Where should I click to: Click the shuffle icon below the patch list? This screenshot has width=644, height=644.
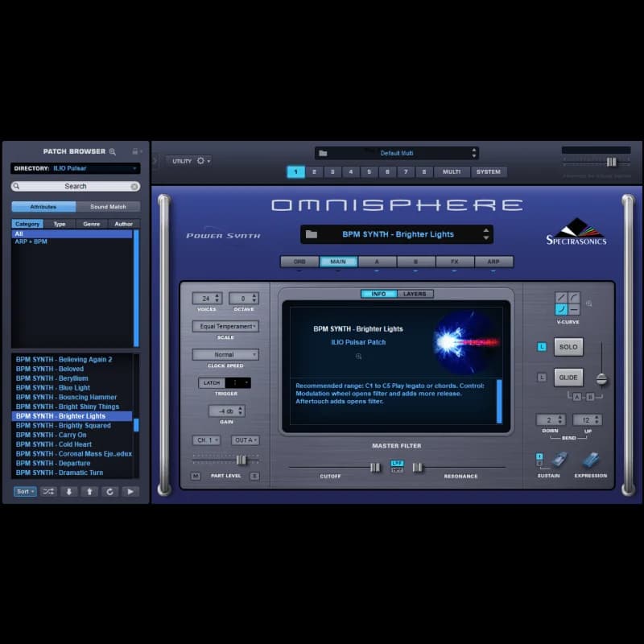(x=47, y=492)
